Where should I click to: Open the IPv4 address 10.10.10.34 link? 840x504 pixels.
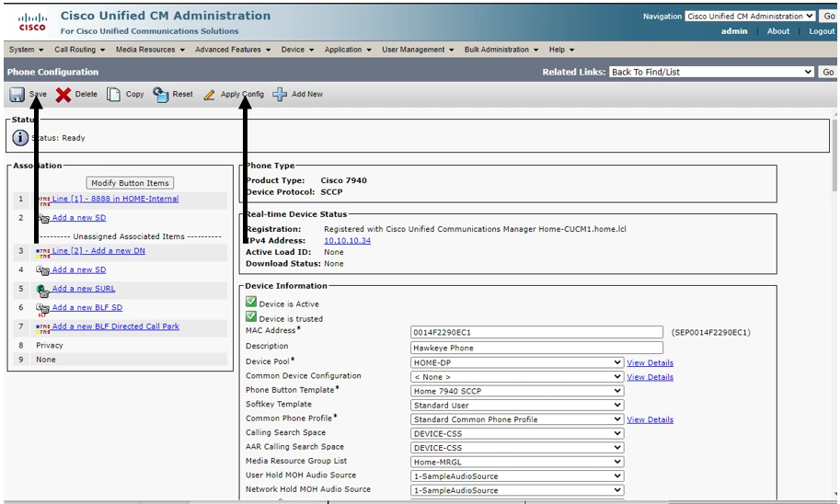tap(347, 241)
